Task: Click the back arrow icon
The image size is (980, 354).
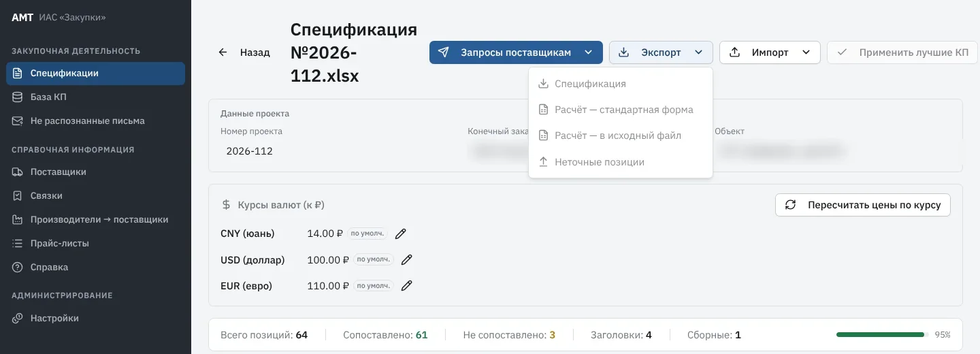Action: [223, 52]
